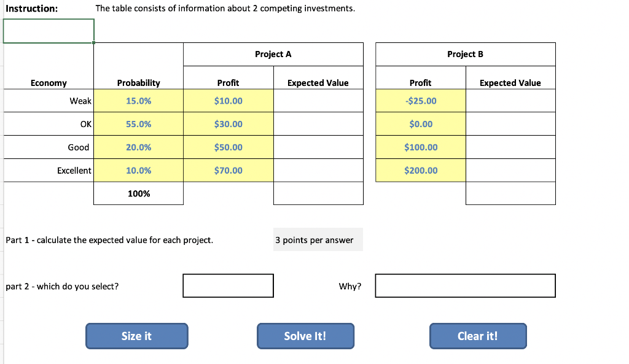
Task: Select the Good probability cell showing 20.0%
Action: point(138,147)
